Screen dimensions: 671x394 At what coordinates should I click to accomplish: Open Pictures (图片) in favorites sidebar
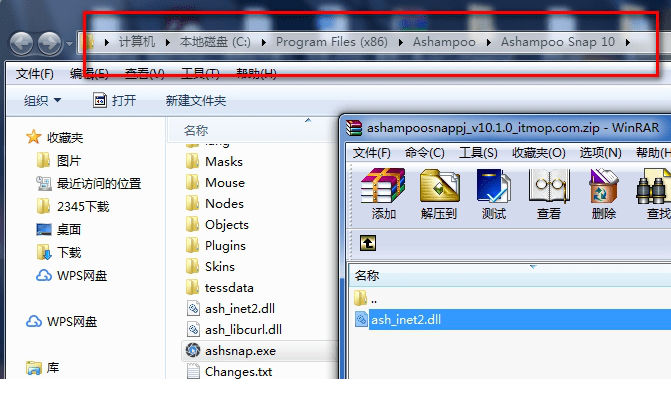59,161
